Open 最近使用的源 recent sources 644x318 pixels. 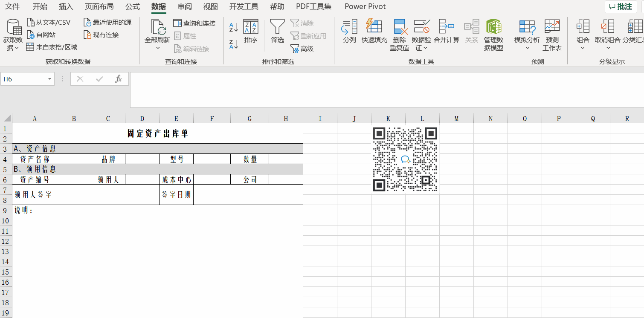107,23
